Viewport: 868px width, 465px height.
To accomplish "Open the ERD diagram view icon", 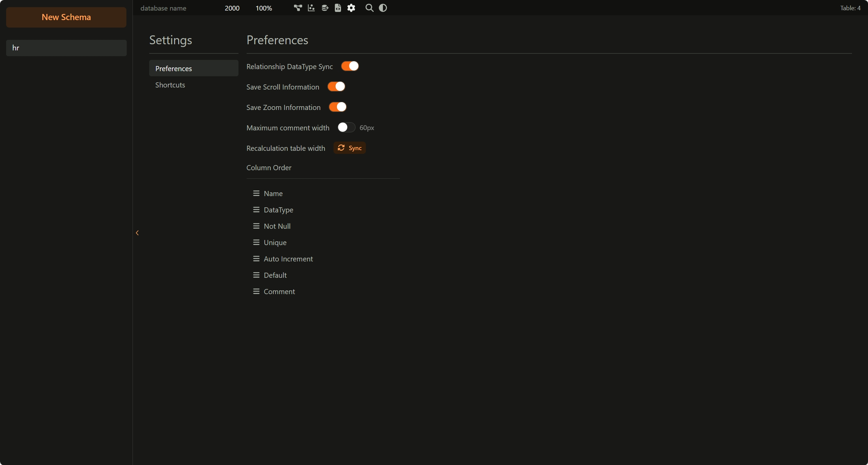I will (x=298, y=8).
